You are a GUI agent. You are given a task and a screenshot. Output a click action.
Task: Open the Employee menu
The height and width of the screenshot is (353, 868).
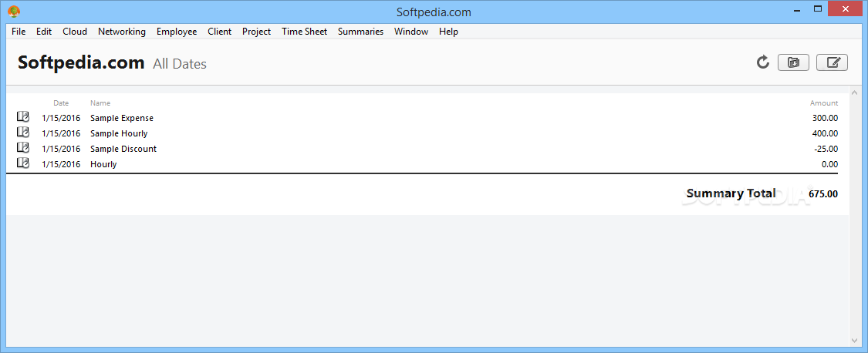pyautogui.click(x=177, y=32)
